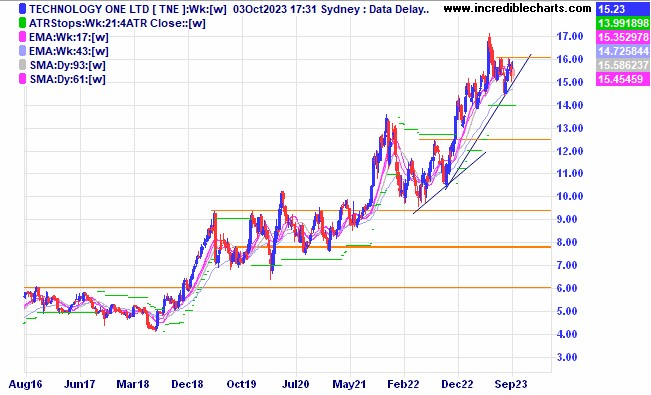The image size is (651, 395).
Task: Click the 15.00 price axis label
Action: click(570, 82)
